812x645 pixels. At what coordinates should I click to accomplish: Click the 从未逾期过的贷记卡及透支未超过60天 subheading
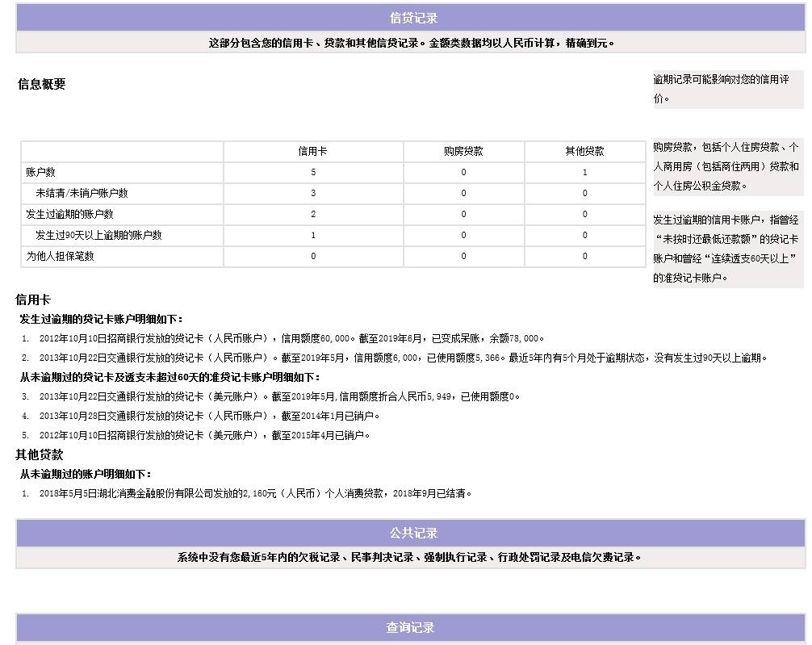170,377
